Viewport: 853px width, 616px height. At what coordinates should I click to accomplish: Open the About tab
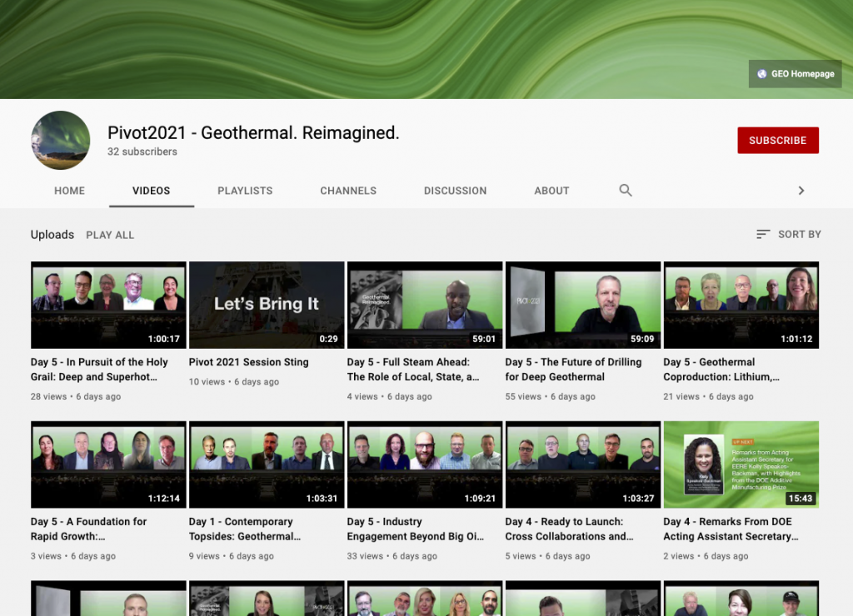click(551, 191)
